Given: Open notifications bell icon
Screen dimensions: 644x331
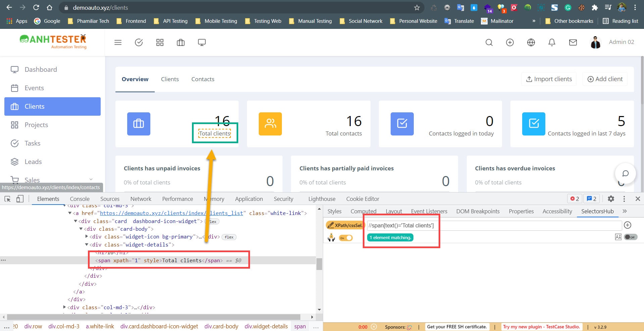Looking at the screenshot, I should click(x=552, y=42).
